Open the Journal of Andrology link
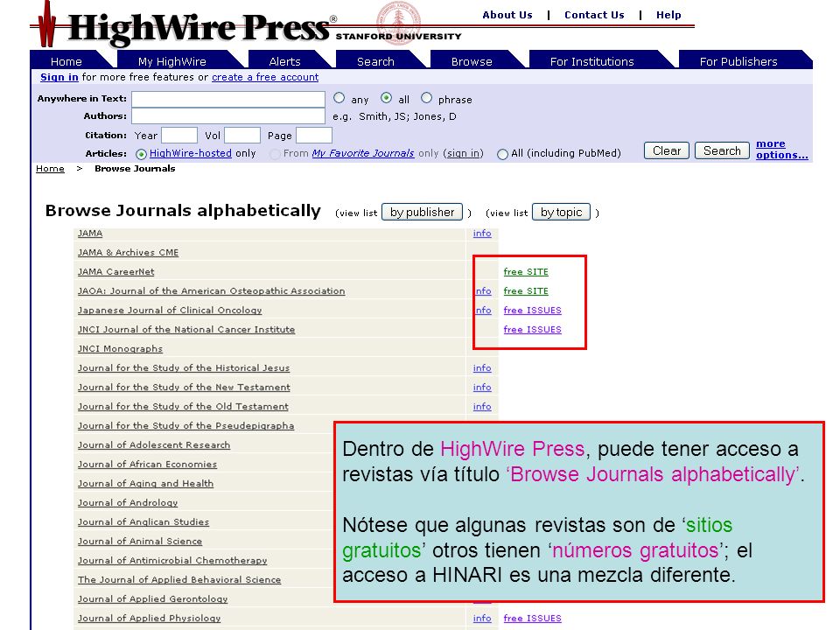 coord(128,503)
